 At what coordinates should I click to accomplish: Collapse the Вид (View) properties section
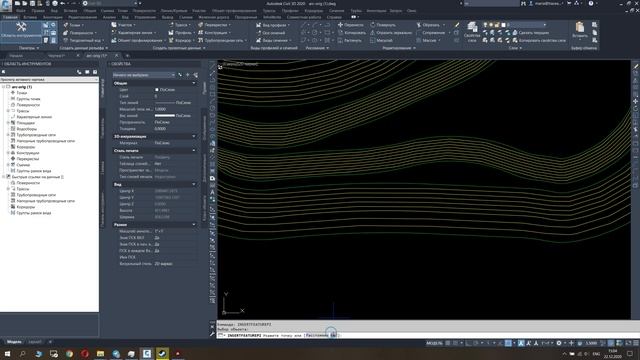click(193, 184)
